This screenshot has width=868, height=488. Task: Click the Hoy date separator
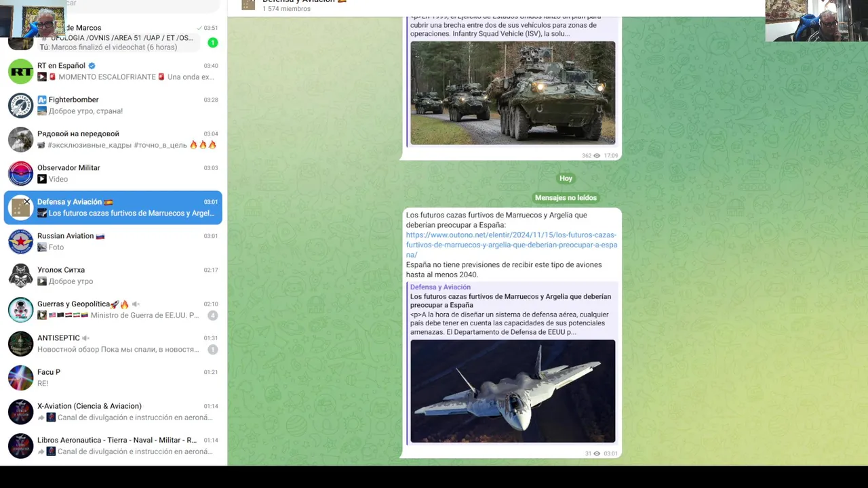566,178
